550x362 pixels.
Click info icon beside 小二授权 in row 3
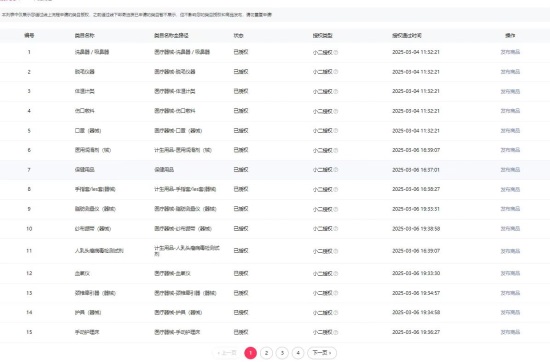click(x=336, y=92)
